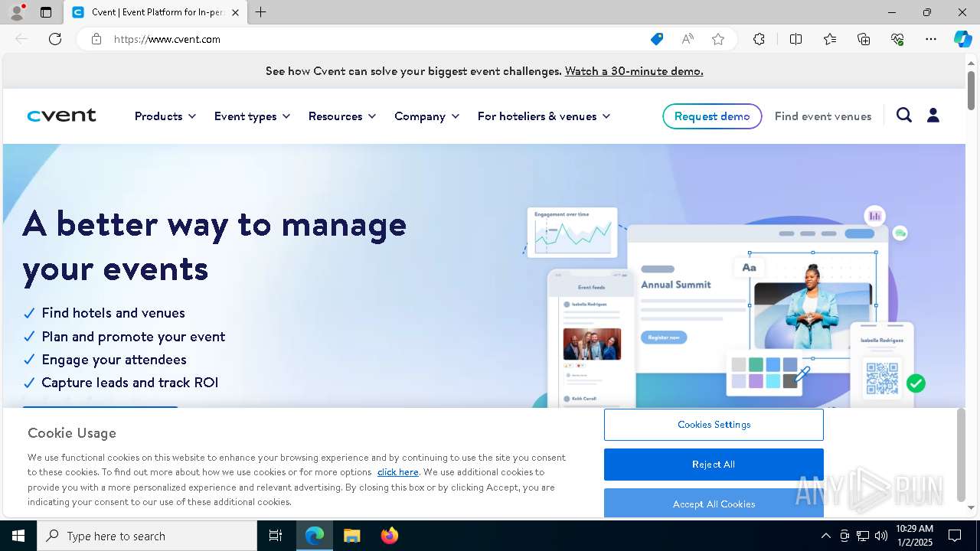
Task: Open the shopping price tag icon
Action: tap(657, 39)
